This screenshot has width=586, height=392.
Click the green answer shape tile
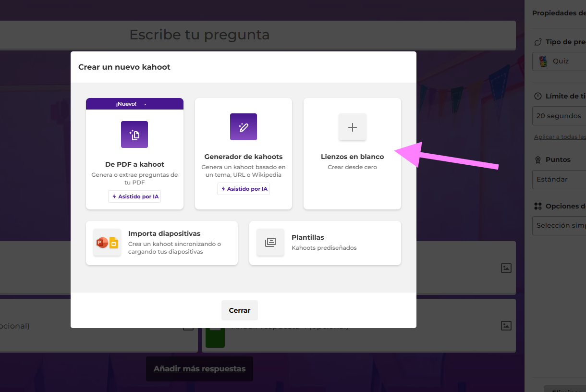coord(215,337)
